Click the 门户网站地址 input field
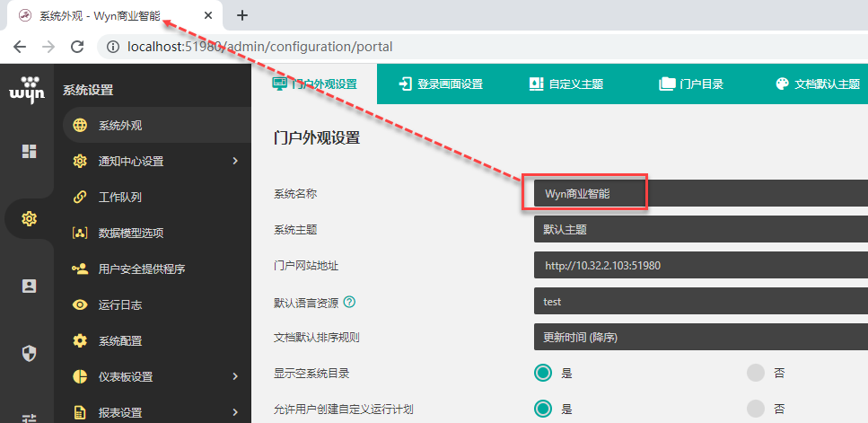The image size is (868, 423). click(x=701, y=265)
